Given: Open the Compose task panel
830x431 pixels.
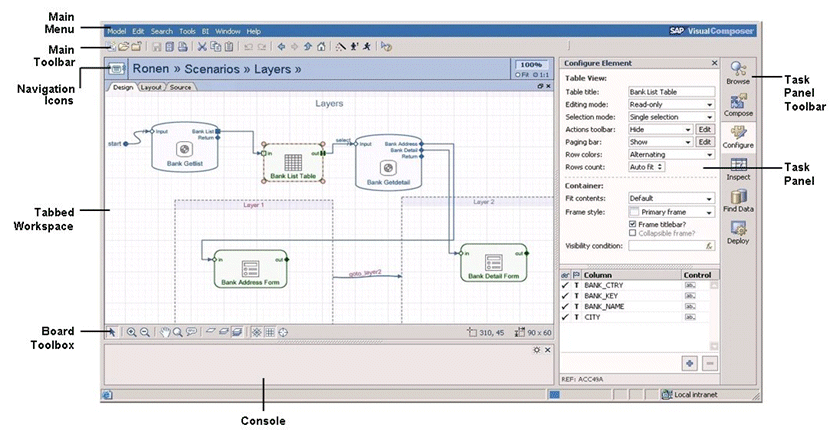Looking at the screenshot, I should (x=738, y=105).
